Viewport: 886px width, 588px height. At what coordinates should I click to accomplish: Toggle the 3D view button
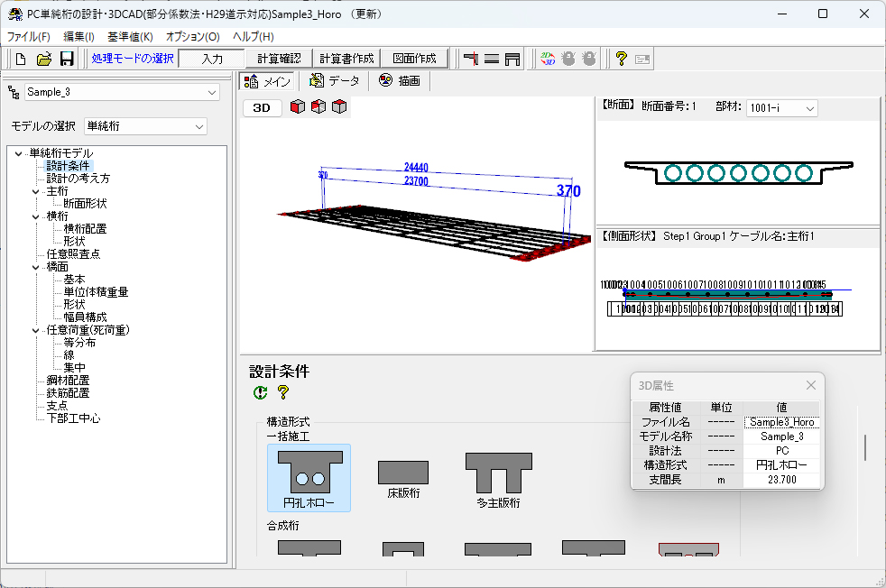(x=262, y=108)
